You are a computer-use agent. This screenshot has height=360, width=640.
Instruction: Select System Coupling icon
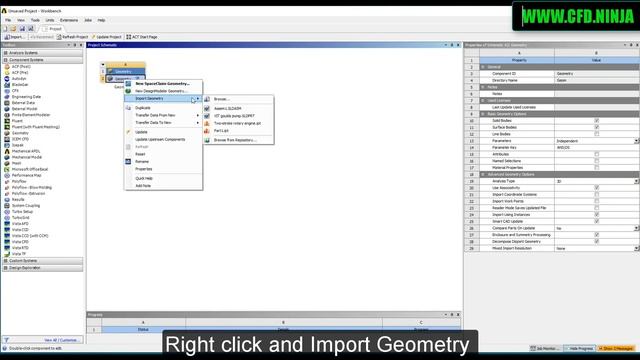click(x=7, y=206)
